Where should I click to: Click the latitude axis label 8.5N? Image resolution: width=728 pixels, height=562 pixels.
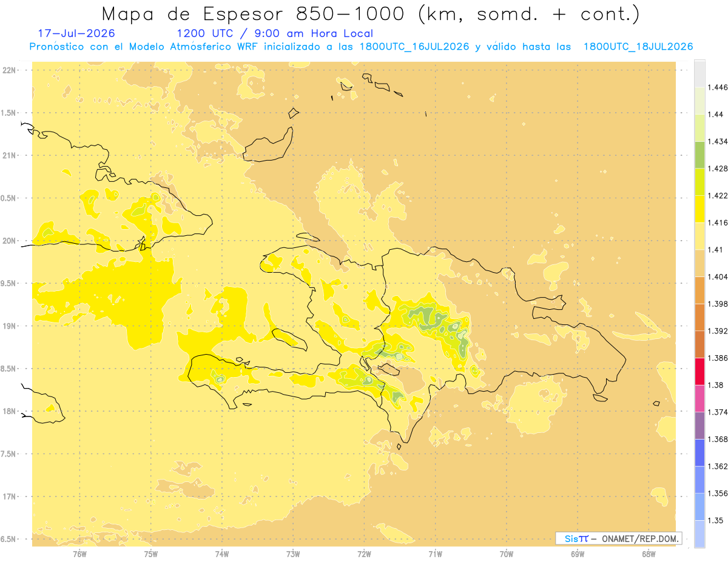8,369
